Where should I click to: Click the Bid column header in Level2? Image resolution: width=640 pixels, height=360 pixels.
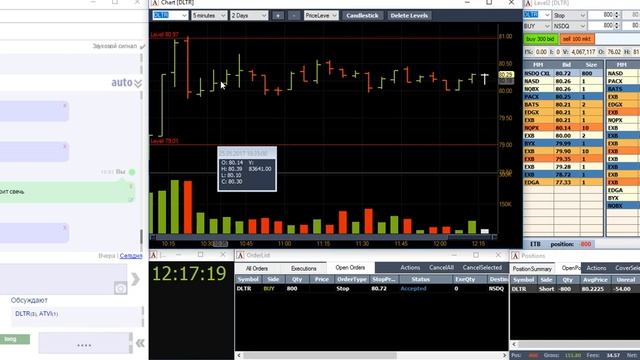tap(566, 65)
